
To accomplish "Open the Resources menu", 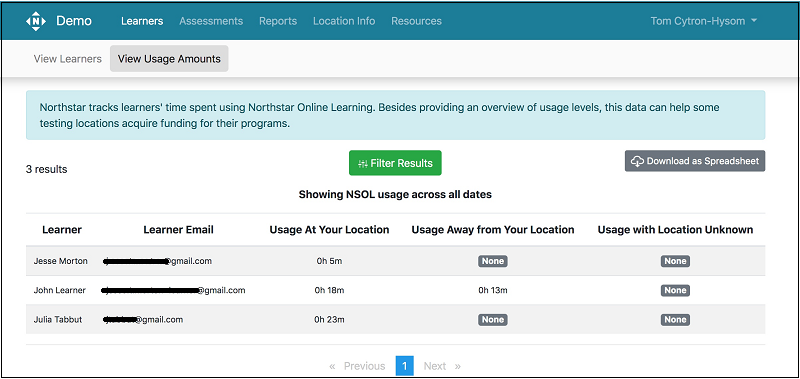I will click(416, 21).
